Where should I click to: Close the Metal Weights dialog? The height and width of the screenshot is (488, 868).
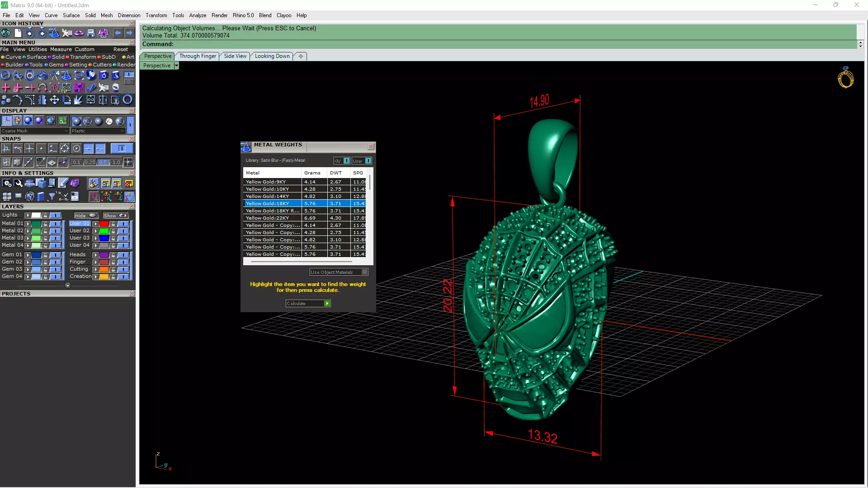(371, 147)
